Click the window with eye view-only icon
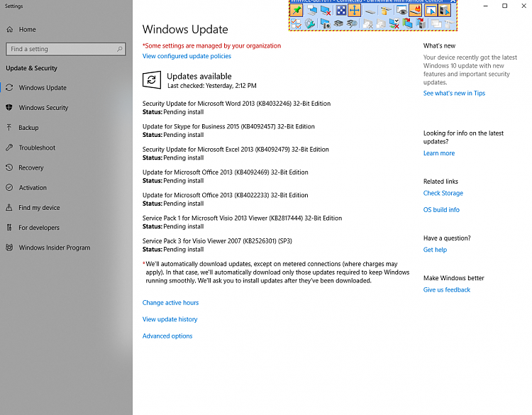This screenshot has width=532, height=415. click(x=401, y=10)
